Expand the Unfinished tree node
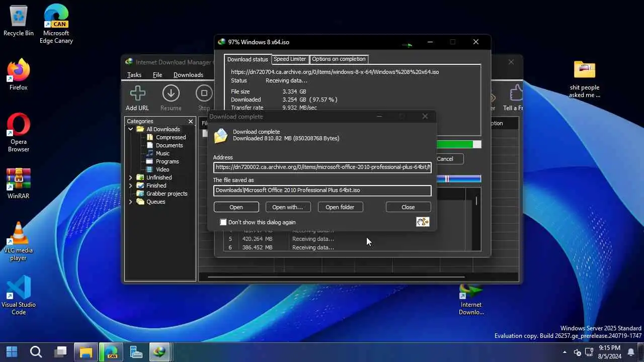 pos(131,177)
